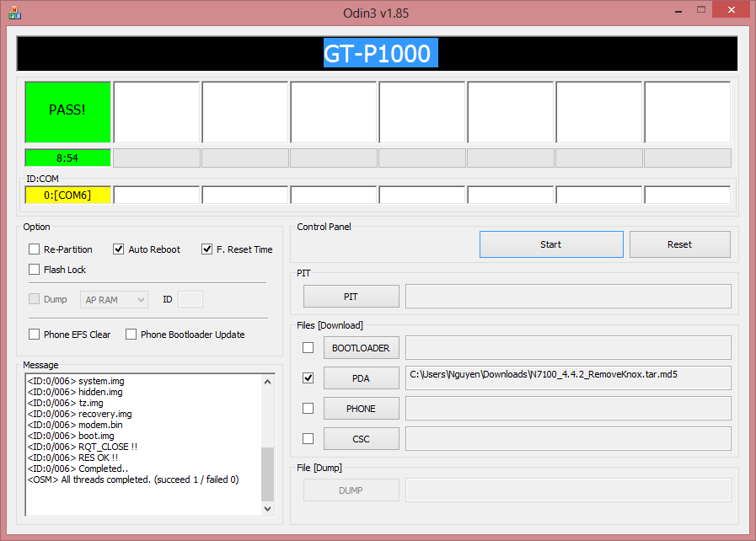Enable the CSC file checkbox
This screenshot has height=541, width=756.
308,439
